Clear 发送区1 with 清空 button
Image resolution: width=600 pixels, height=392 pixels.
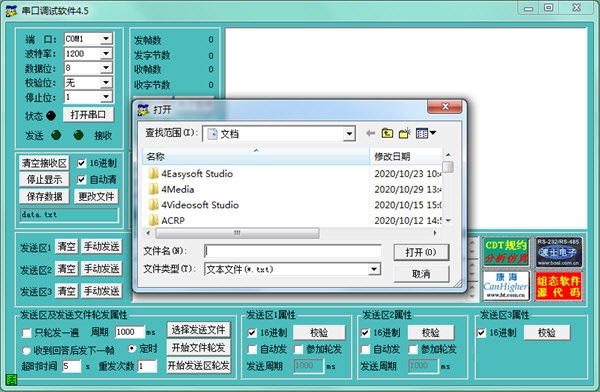click(67, 247)
